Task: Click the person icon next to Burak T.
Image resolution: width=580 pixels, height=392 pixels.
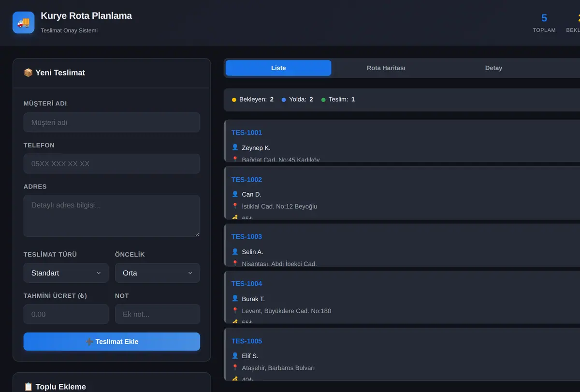Action: coord(235,299)
